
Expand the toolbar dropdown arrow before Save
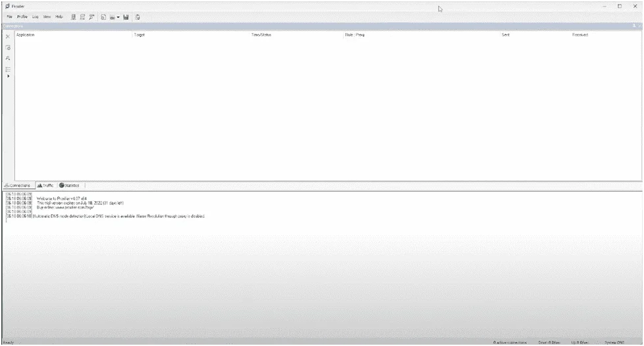[118, 17]
